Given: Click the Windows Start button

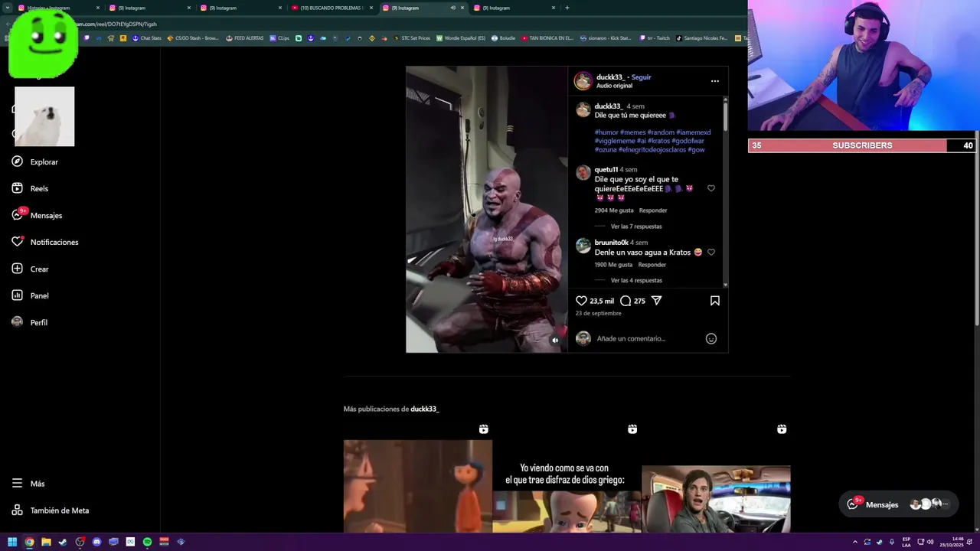Looking at the screenshot, I should (x=12, y=542).
